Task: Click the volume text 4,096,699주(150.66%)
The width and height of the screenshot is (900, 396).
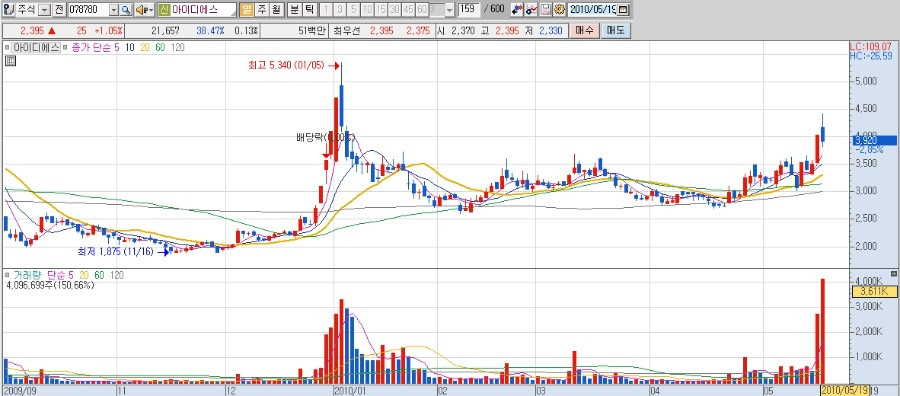Action: point(50,285)
